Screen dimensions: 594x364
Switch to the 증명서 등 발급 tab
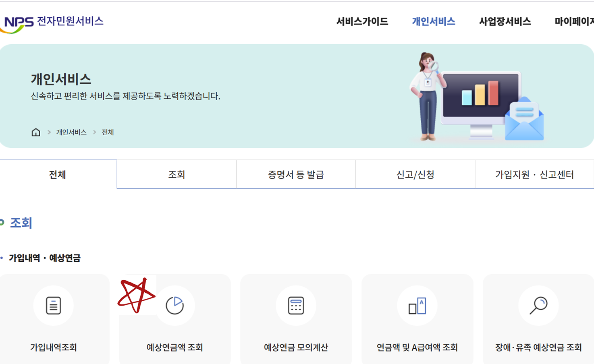295,174
